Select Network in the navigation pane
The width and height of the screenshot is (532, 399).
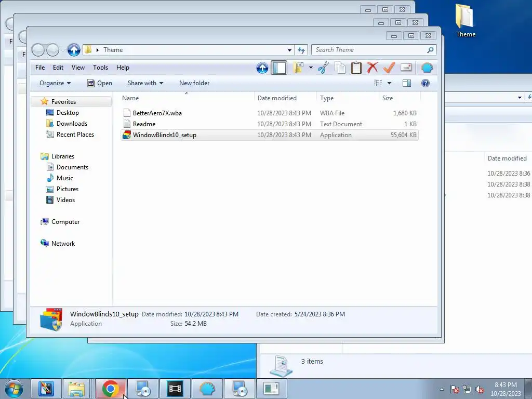click(63, 244)
